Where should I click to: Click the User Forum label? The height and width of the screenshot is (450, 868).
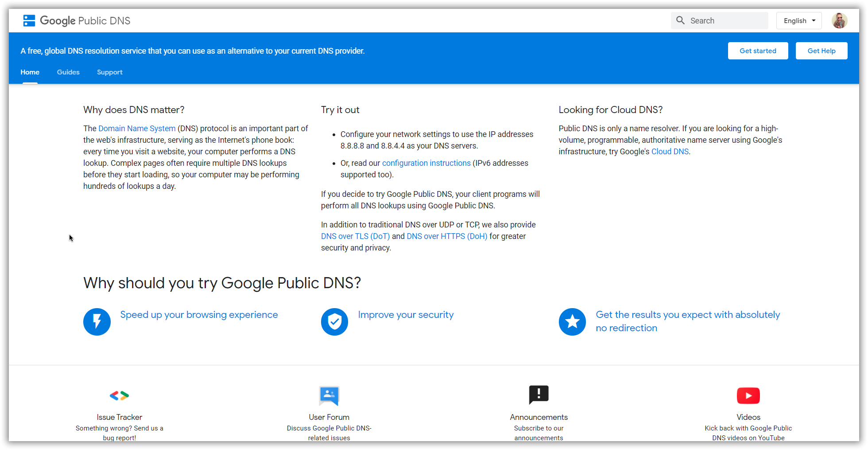(x=329, y=417)
